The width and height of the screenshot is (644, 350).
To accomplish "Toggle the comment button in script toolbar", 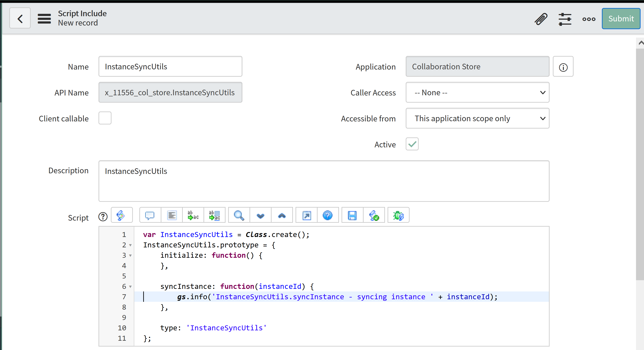I will tap(150, 215).
